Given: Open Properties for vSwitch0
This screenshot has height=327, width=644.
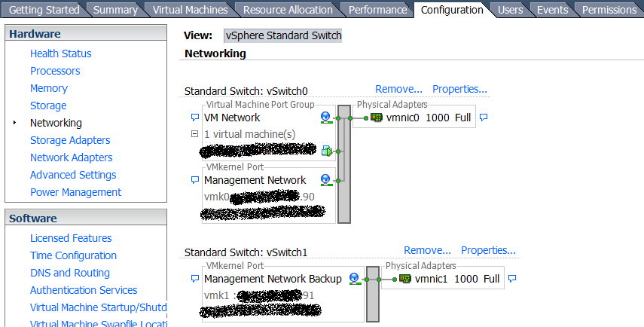Looking at the screenshot, I should click(459, 89).
